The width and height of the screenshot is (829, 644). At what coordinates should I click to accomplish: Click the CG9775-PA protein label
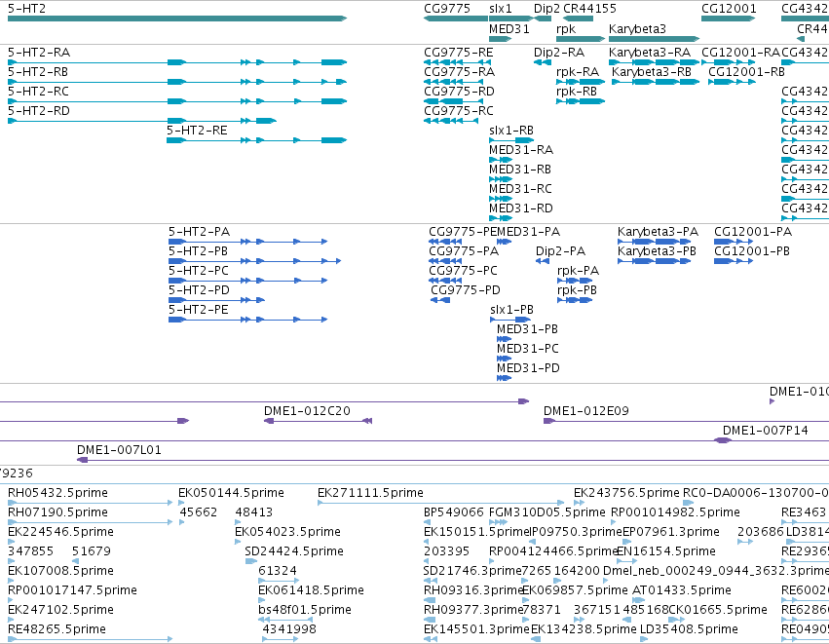465,251
